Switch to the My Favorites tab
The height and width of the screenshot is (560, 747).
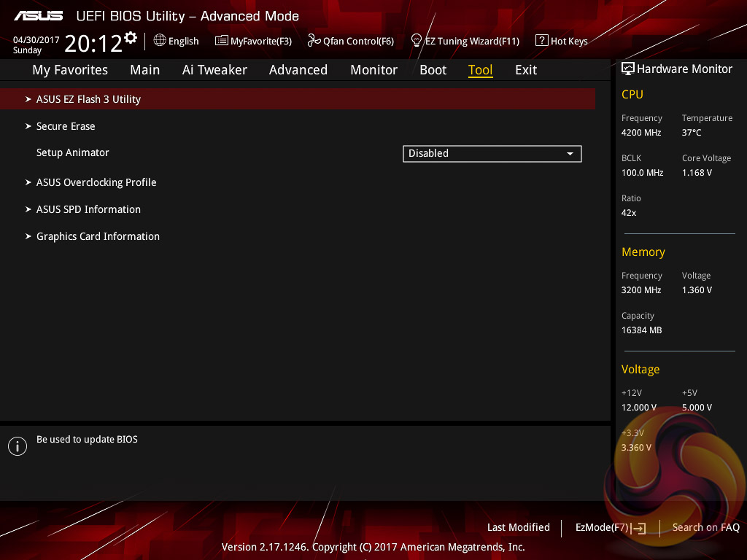(70, 70)
